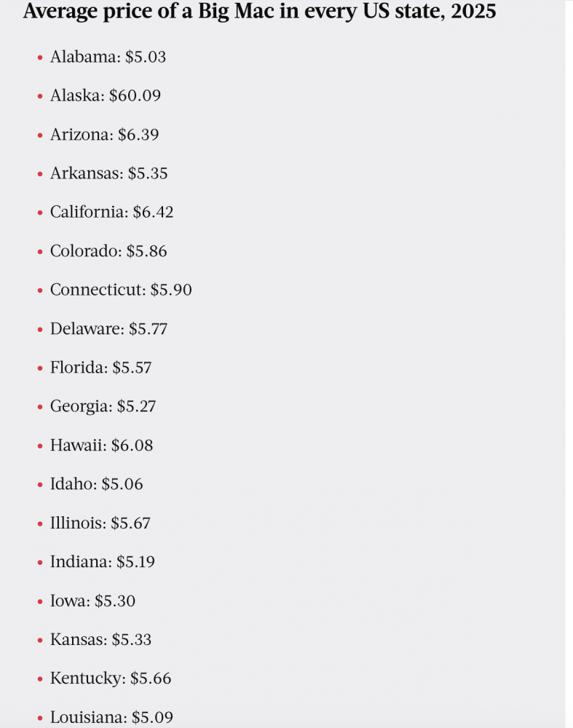Image resolution: width=573 pixels, height=728 pixels.
Task: Click the Colorado: $5.86 list item
Action: pos(108,251)
